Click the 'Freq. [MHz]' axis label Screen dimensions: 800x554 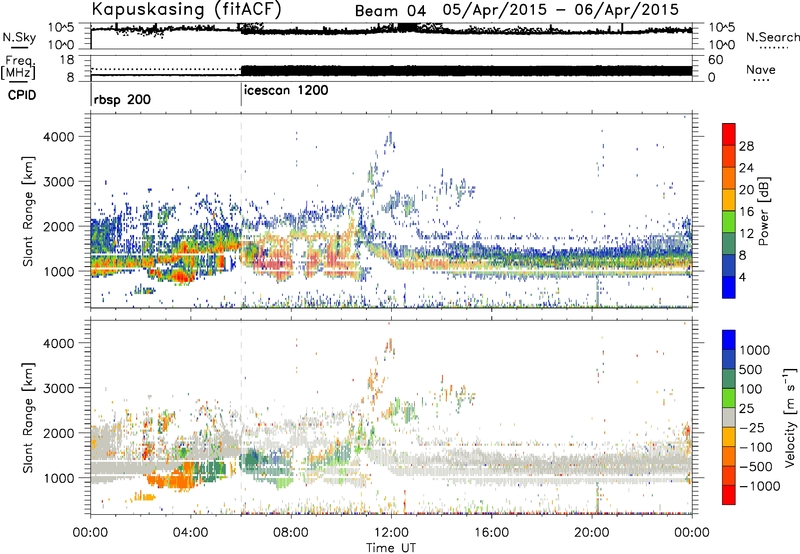[18, 67]
